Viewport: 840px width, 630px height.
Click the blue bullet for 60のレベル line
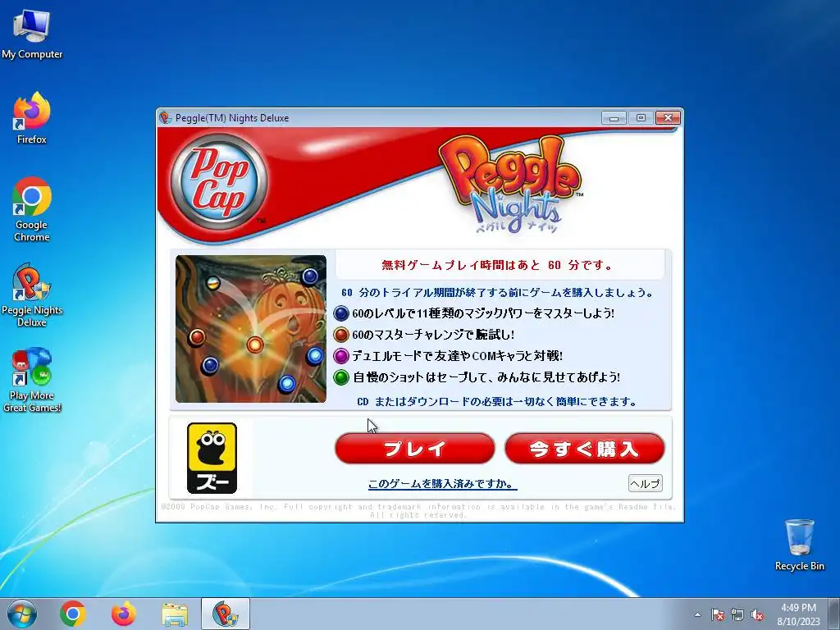click(340, 313)
